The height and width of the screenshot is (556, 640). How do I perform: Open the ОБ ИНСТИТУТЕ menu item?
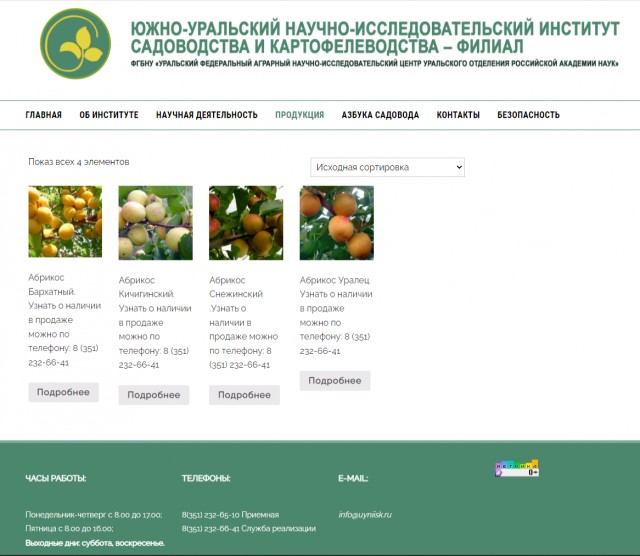109,115
